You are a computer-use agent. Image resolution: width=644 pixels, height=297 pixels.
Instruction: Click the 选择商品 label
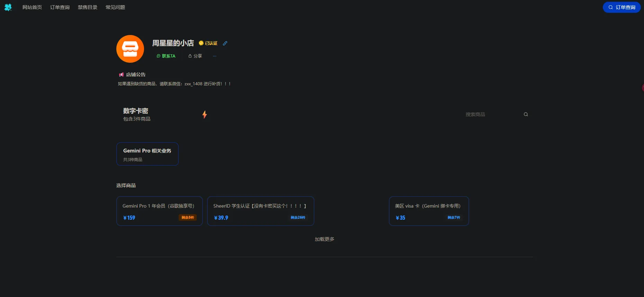[x=126, y=185]
